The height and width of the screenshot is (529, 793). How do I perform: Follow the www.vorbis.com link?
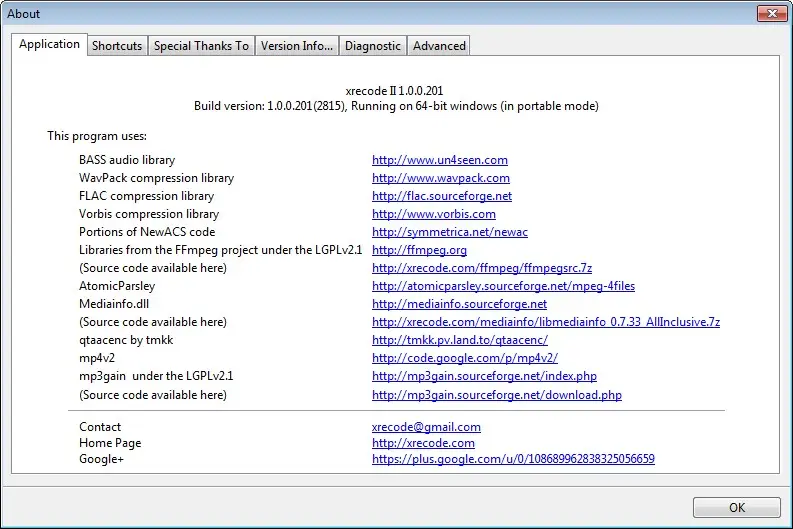click(x=433, y=214)
